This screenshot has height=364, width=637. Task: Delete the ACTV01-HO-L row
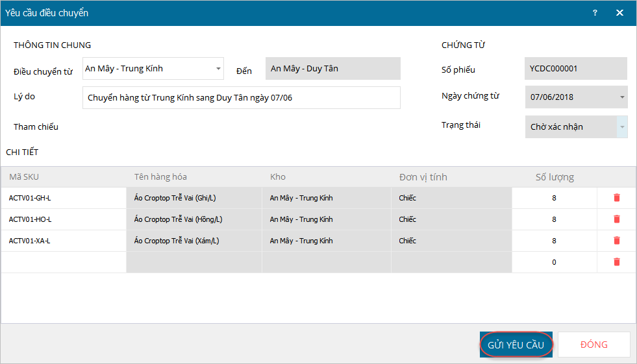[616, 219]
